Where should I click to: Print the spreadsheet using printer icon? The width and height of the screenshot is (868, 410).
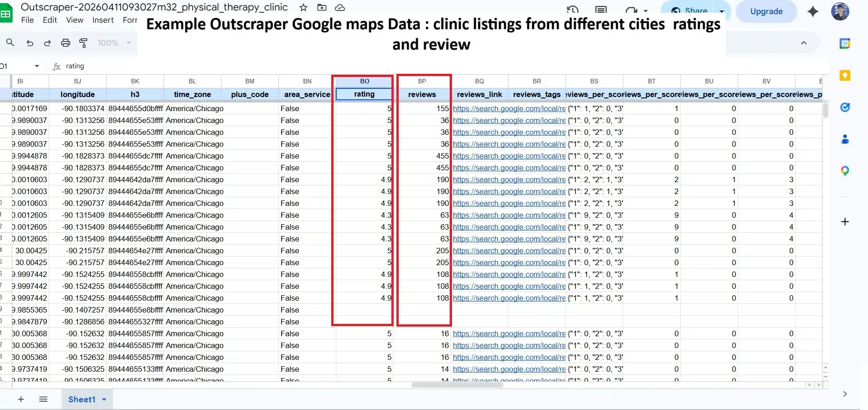[66, 43]
